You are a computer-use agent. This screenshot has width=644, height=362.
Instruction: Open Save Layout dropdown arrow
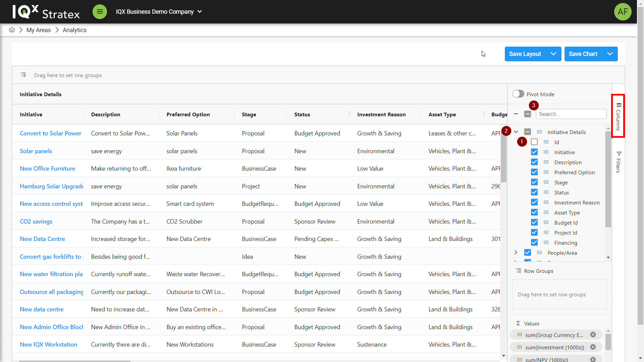(x=553, y=54)
